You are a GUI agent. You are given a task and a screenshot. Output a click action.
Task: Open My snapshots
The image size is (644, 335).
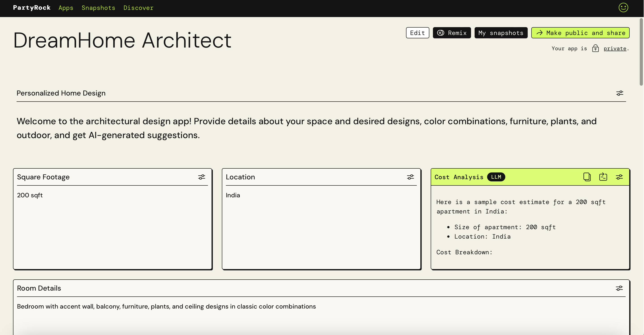pyautogui.click(x=501, y=33)
